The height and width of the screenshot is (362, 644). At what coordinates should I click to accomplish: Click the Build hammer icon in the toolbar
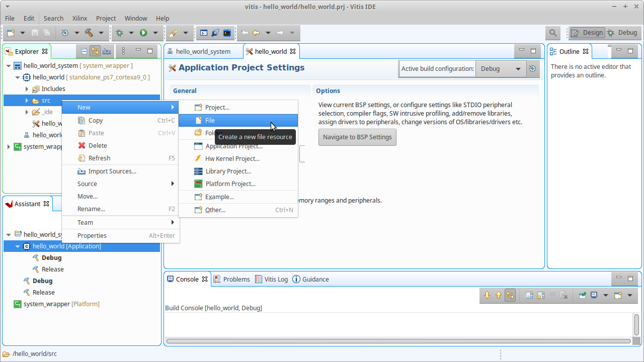89,33
